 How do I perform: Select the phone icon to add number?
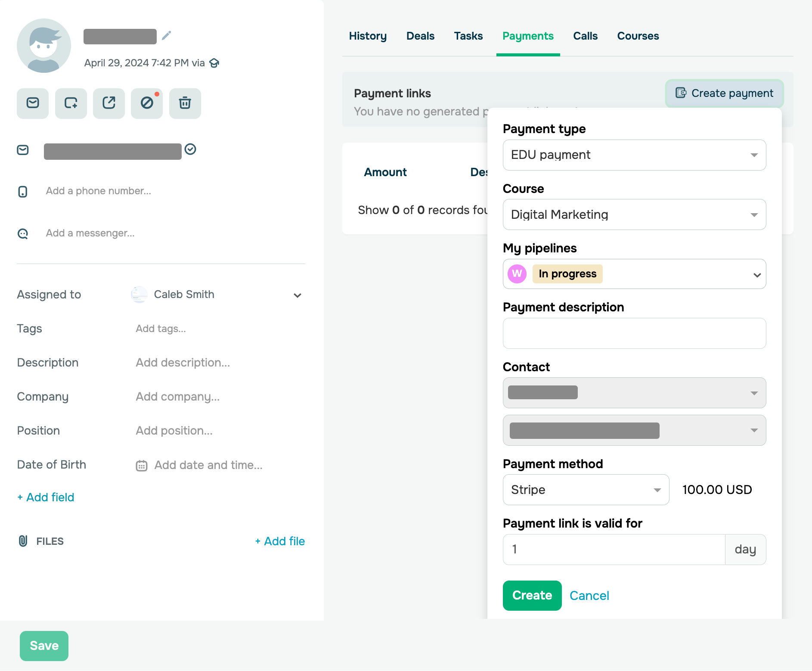pos(23,192)
